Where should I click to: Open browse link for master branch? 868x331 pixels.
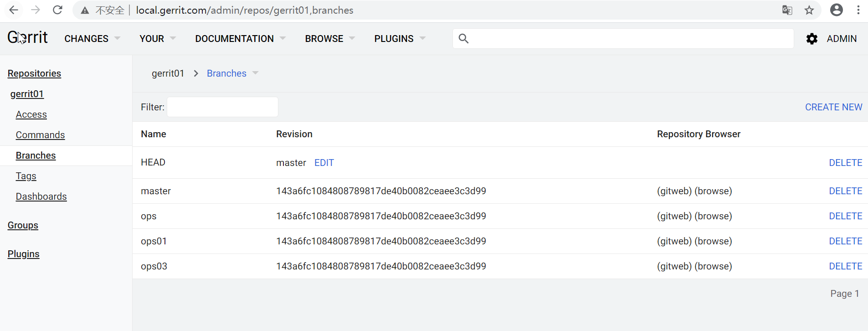pos(713,191)
